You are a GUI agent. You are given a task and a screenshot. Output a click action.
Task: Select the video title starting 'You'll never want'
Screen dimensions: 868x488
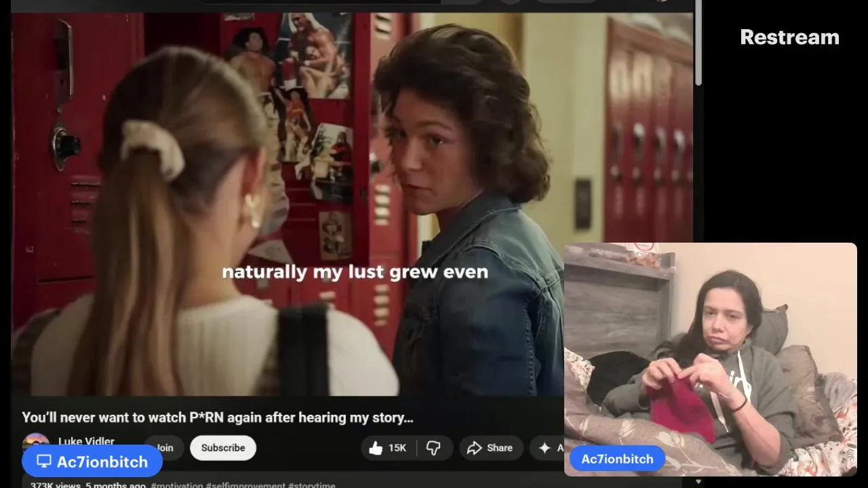point(218,418)
